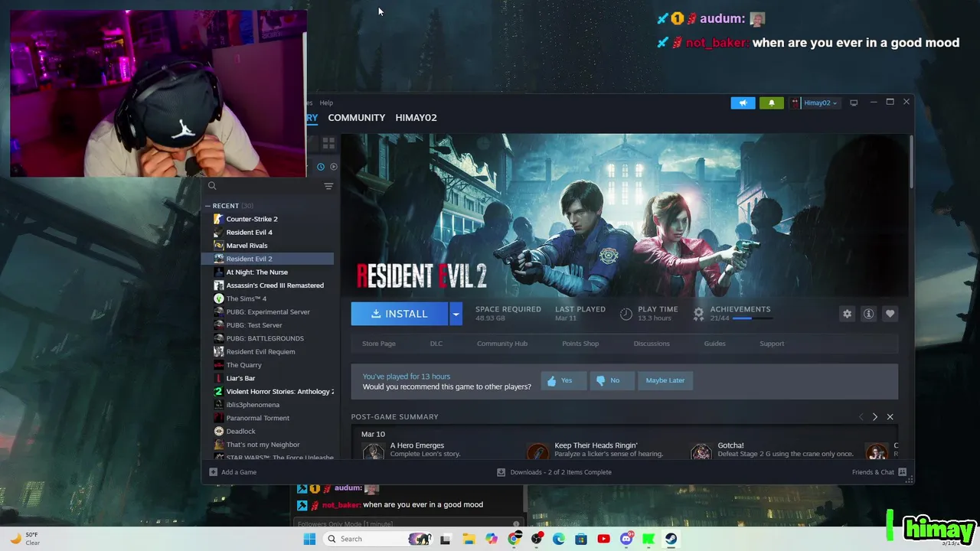This screenshot has width=980, height=551.
Task: Open Points Shop link
Action: coord(580,344)
